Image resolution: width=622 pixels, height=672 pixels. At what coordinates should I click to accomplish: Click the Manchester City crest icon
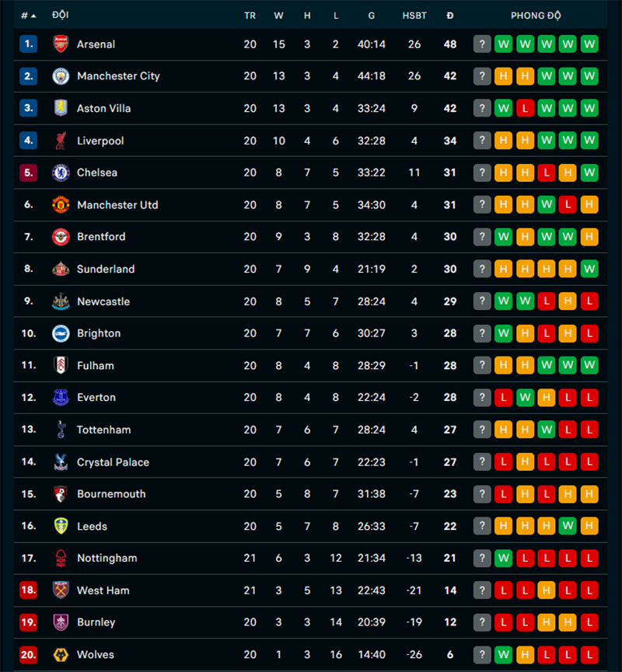point(61,76)
